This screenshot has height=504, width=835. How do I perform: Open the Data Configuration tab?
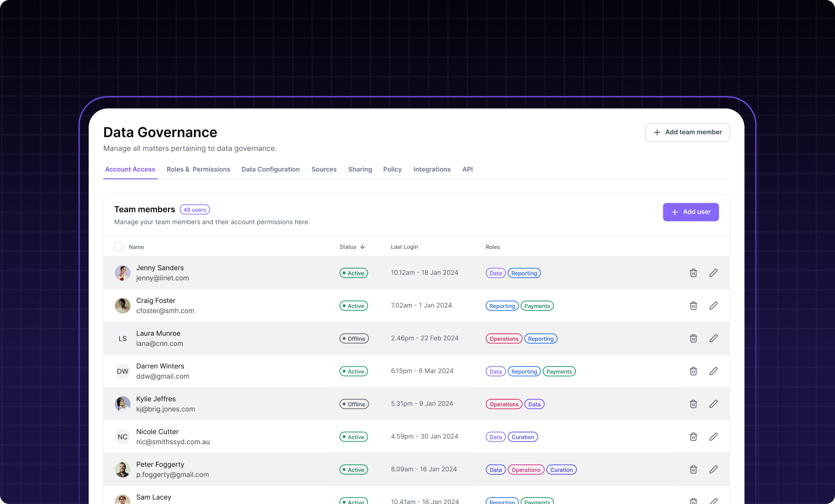pyautogui.click(x=270, y=169)
